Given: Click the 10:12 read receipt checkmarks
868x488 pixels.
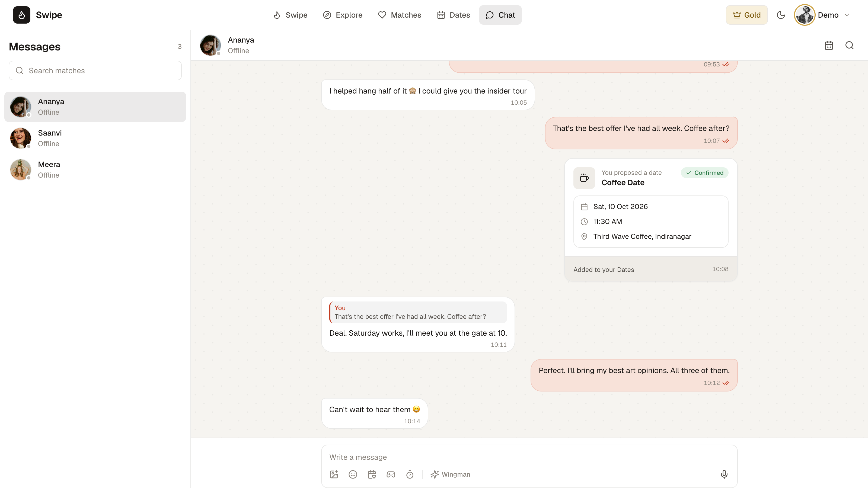Looking at the screenshot, I should click(726, 383).
